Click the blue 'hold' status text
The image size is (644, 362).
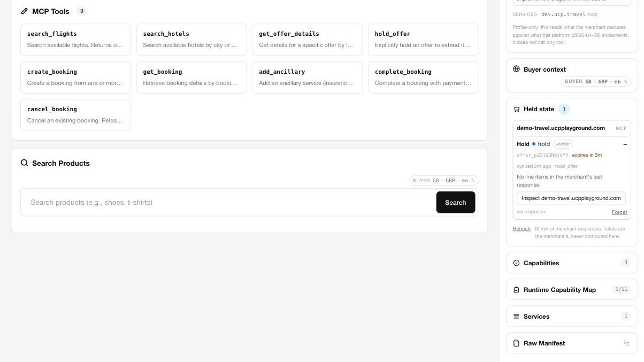click(x=543, y=144)
